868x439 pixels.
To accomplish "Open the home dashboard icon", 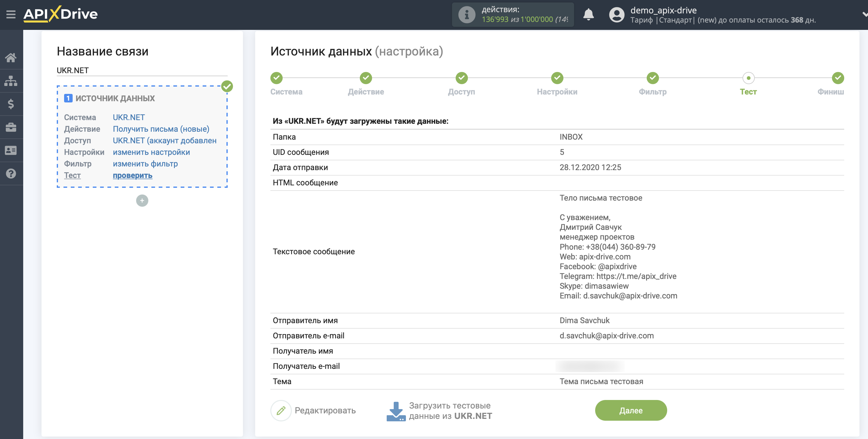I will click(x=11, y=58).
